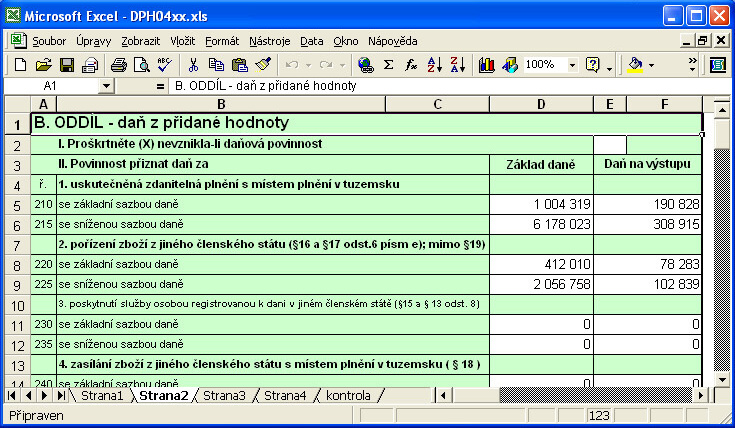
Task: Expand the 100% zoom dropdown
Action: point(572,65)
